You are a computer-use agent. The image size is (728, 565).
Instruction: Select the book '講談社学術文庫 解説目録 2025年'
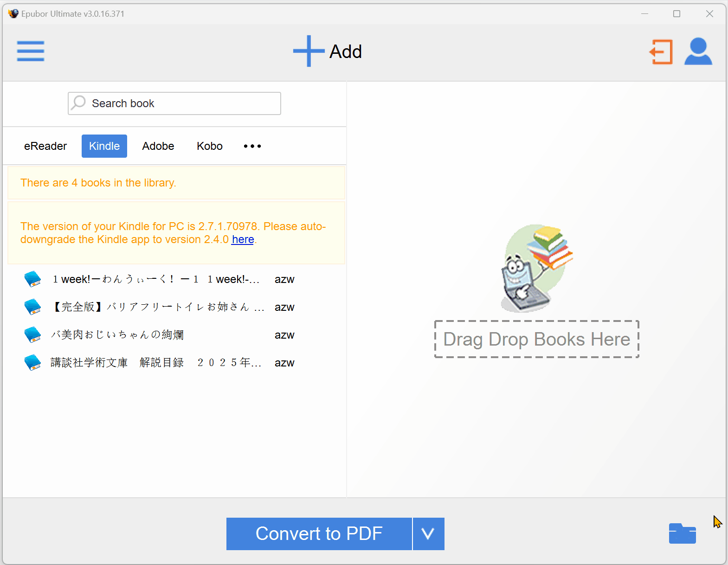156,363
